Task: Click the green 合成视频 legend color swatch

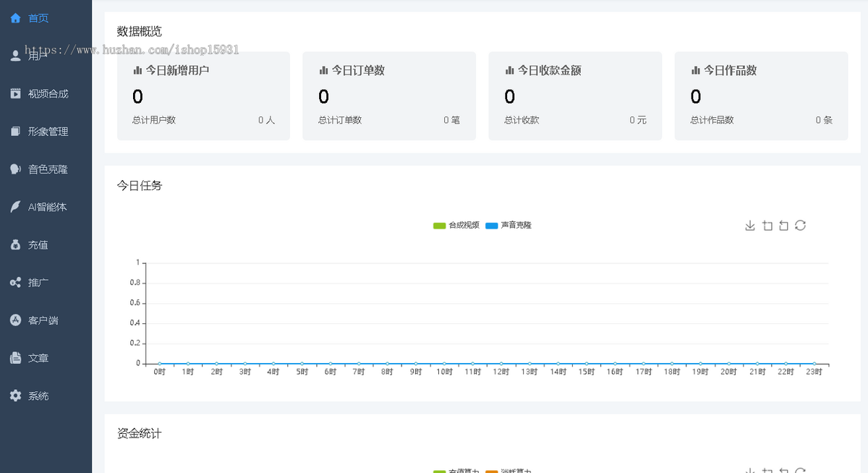Action: (439, 226)
